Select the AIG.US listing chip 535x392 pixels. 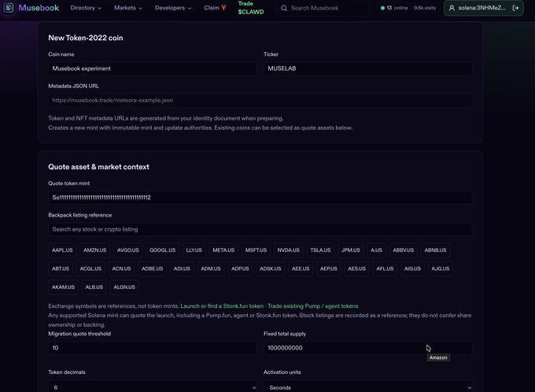click(412, 268)
